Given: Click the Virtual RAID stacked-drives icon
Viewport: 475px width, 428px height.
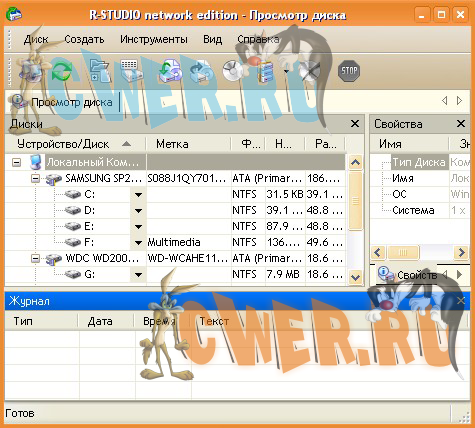Looking at the screenshot, I should (x=266, y=71).
